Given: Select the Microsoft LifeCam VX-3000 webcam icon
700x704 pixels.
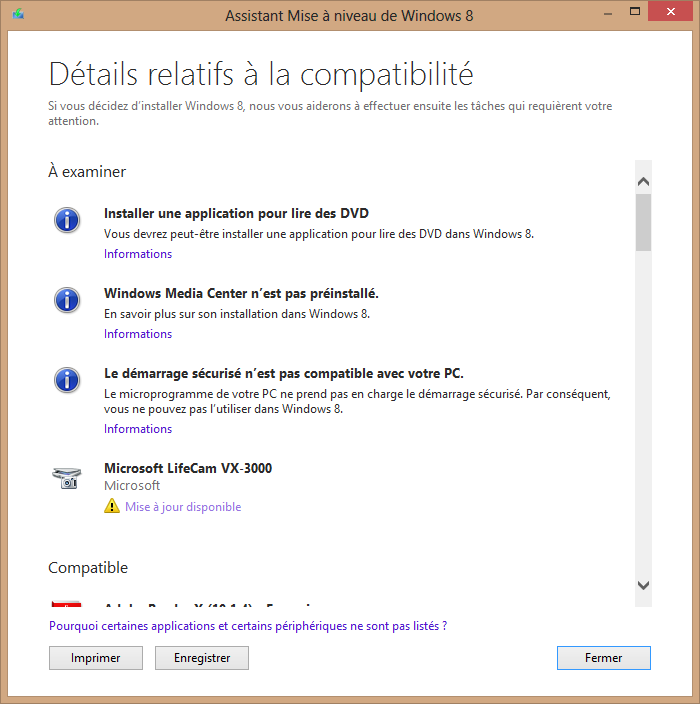Looking at the screenshot, I should (66, 477).
